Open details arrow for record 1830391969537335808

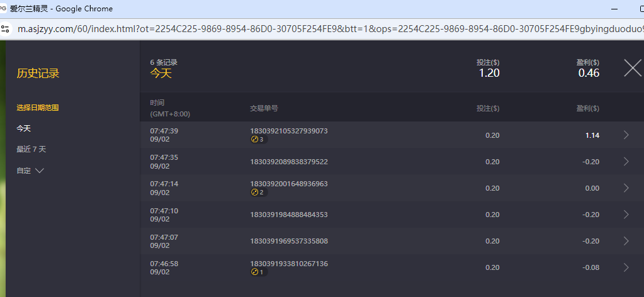pos(626,241)
